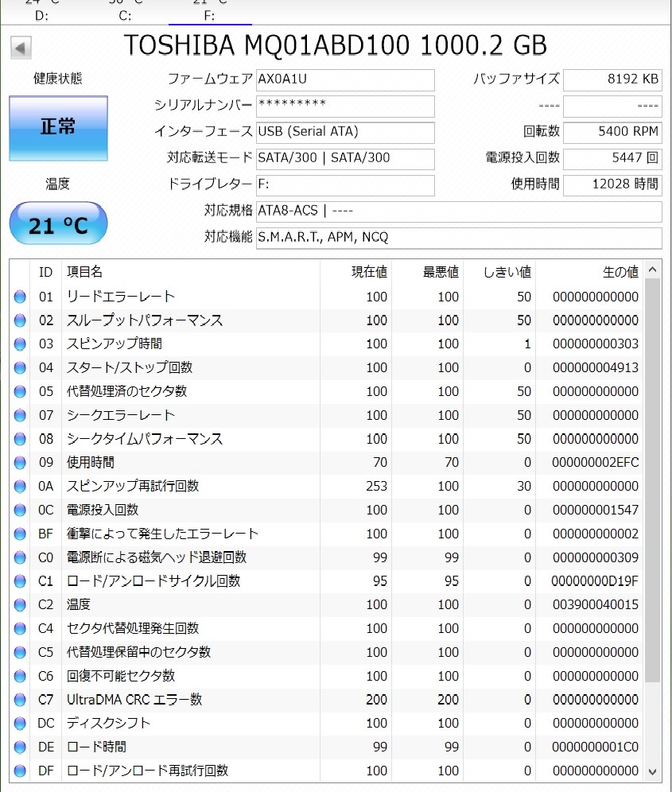Screen dimensions: 672x792
Task: Click status icon for row 07 シークエラーレート
Action: click(20, 415)
